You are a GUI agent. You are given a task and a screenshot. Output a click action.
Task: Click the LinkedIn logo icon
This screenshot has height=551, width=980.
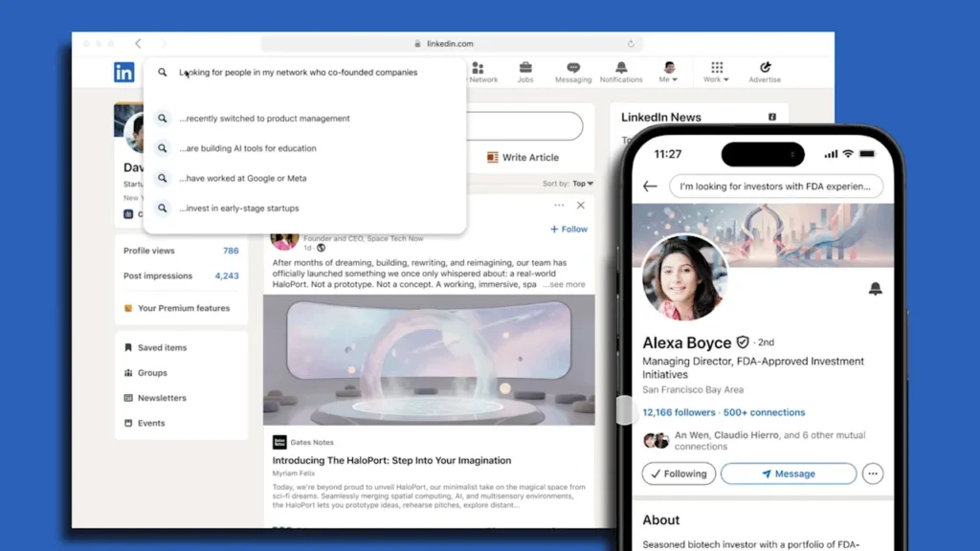124,71
